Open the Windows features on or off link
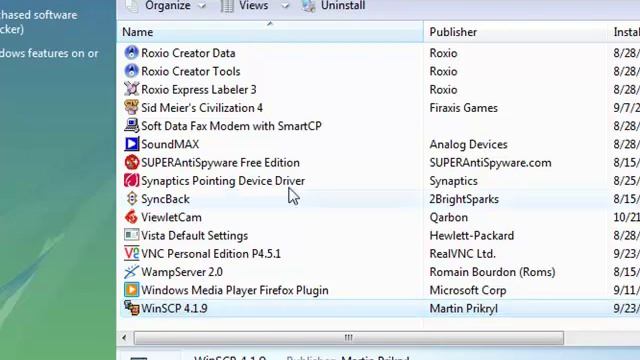640x360 pixels. (x=49, y=53)
